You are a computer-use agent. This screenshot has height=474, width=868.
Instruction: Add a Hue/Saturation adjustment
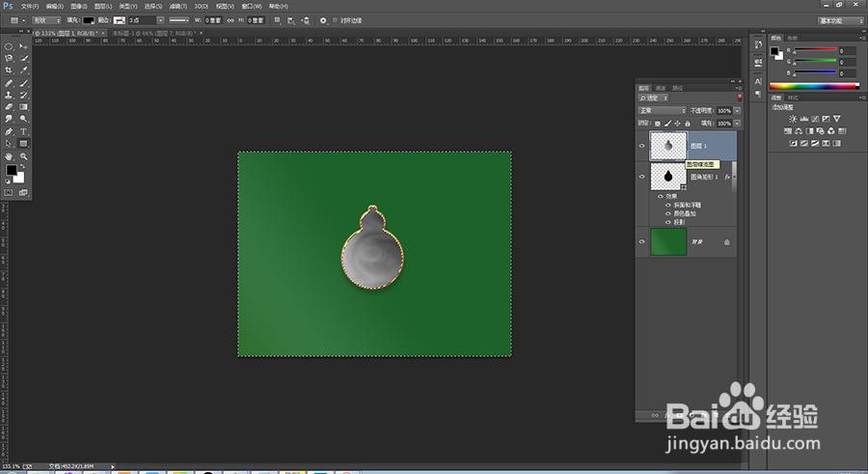788,131
